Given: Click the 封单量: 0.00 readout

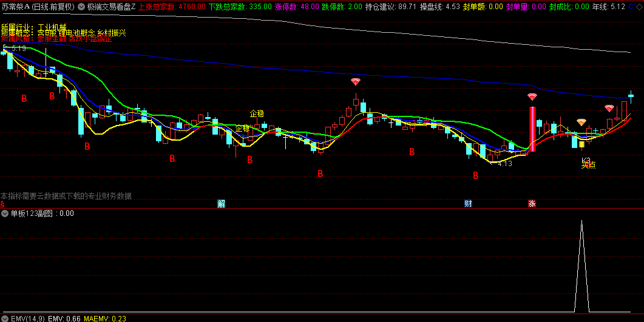Looking at the screenshot, I should 526,7.
